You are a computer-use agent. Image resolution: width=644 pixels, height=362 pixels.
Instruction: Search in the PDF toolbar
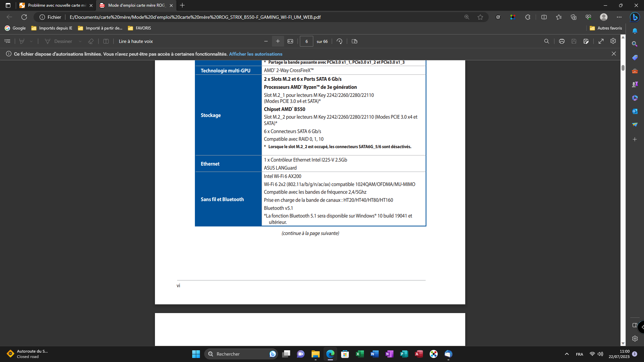coord(547,41)
